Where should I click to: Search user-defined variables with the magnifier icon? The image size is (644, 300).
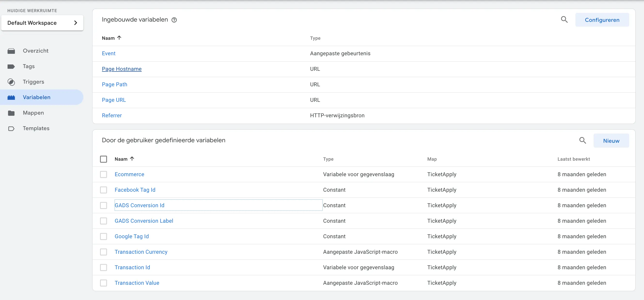click(582, 141)
